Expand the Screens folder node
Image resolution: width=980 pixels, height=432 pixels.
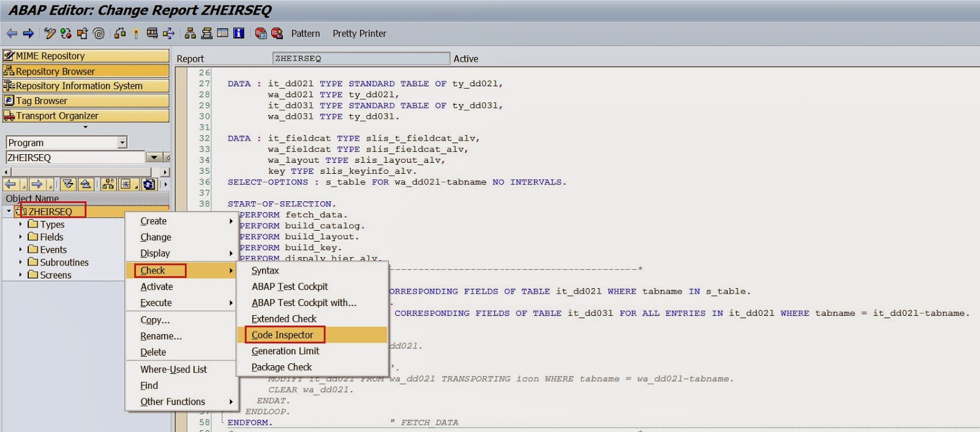tap(20, 275)
